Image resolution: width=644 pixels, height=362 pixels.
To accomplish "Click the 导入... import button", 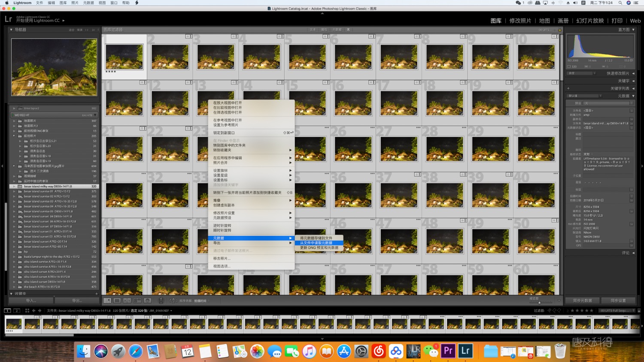I will [31, 301].
